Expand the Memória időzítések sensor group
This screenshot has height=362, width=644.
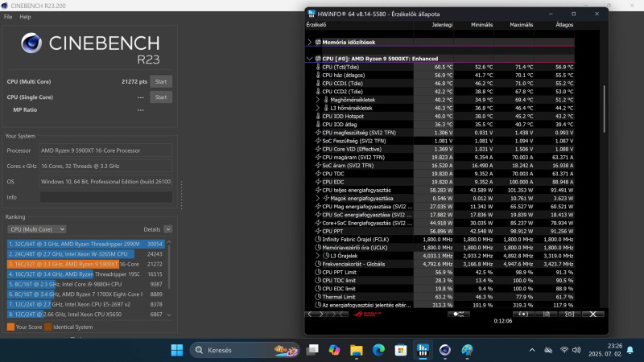310,42
